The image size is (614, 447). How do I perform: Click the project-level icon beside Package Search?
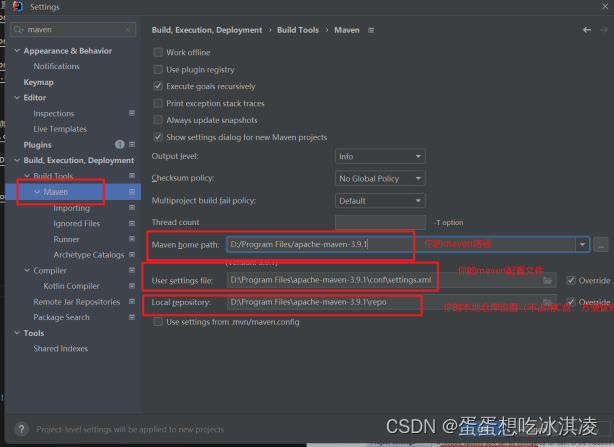click(x=132, y=317)
